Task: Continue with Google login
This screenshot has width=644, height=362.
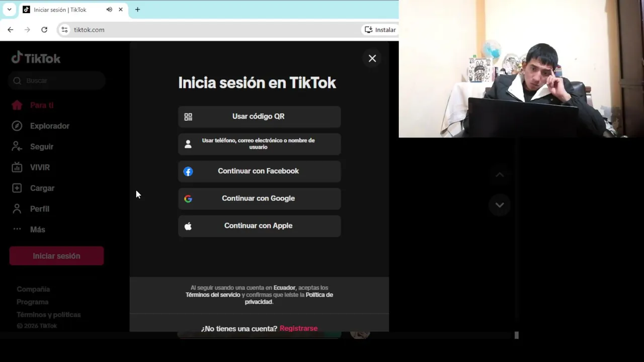Action: 259,199
